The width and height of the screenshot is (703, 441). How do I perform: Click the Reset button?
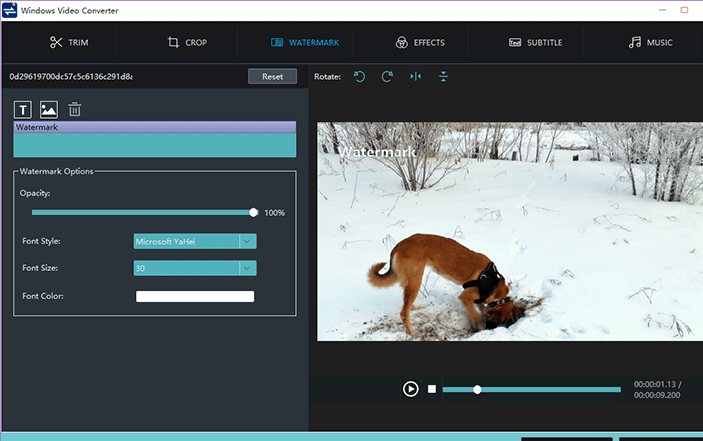[x=272, y=76]
